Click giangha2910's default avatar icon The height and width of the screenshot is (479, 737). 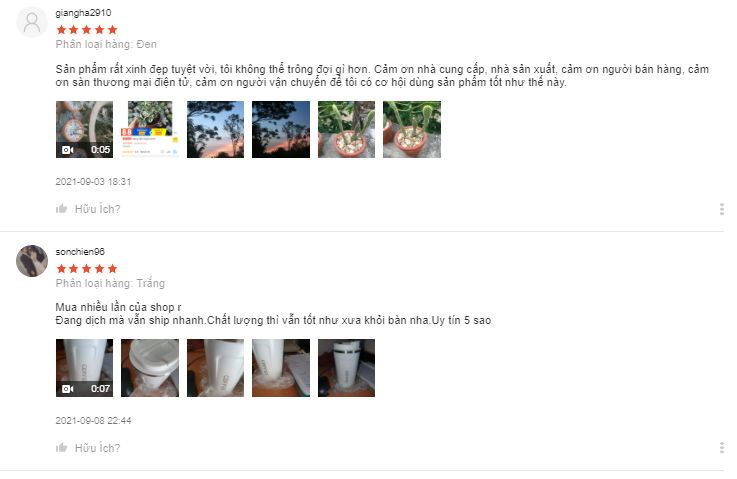click(32, 22)
